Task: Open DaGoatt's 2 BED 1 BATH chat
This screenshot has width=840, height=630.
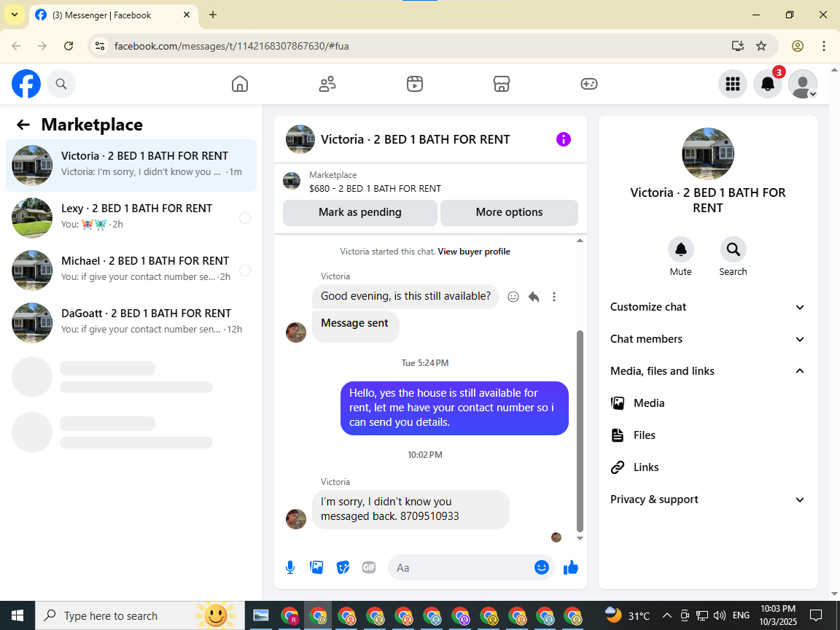Action: pos(131,323)
